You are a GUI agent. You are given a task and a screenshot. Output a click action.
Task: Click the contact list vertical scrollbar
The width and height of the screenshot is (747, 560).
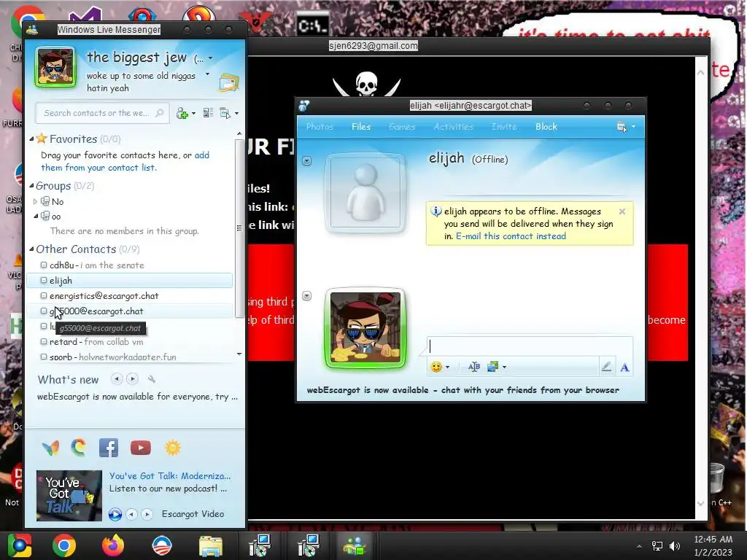[239, 228]
